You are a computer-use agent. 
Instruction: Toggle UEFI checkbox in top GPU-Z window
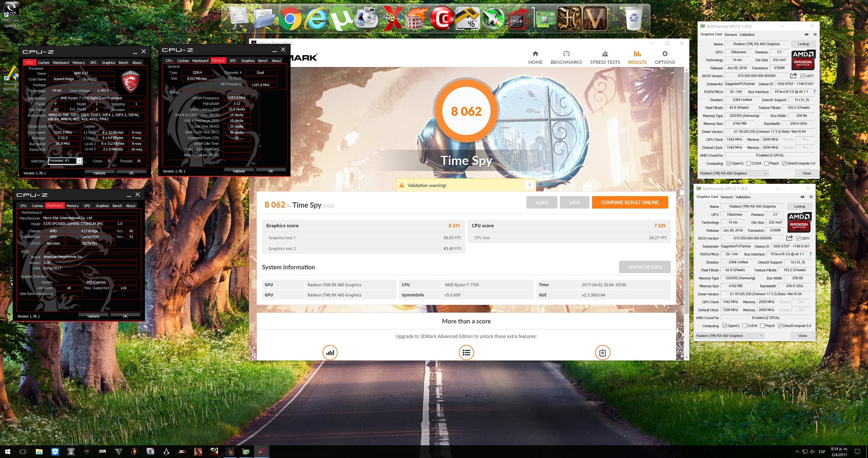(x=802, y=76)
